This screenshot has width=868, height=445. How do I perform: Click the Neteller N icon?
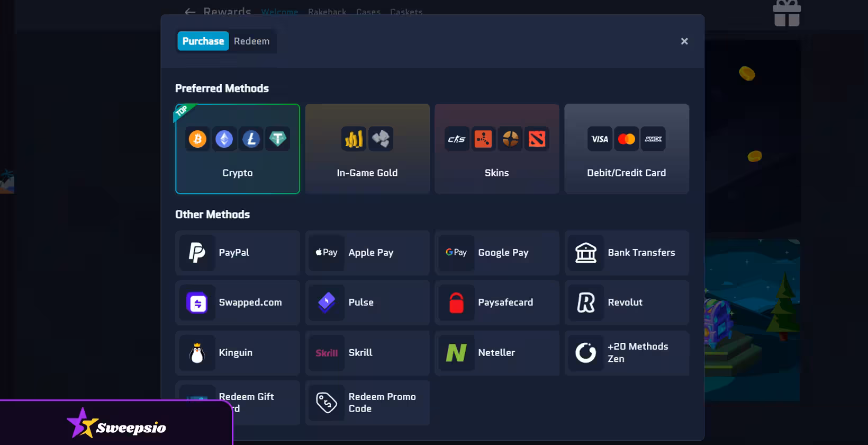(x=456, y=353)
